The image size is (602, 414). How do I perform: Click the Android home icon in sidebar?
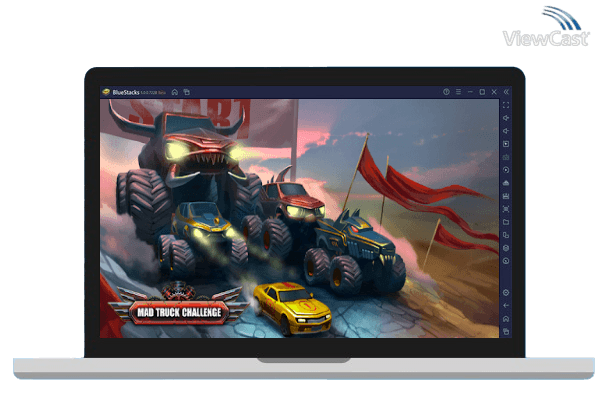click(506, 319)
